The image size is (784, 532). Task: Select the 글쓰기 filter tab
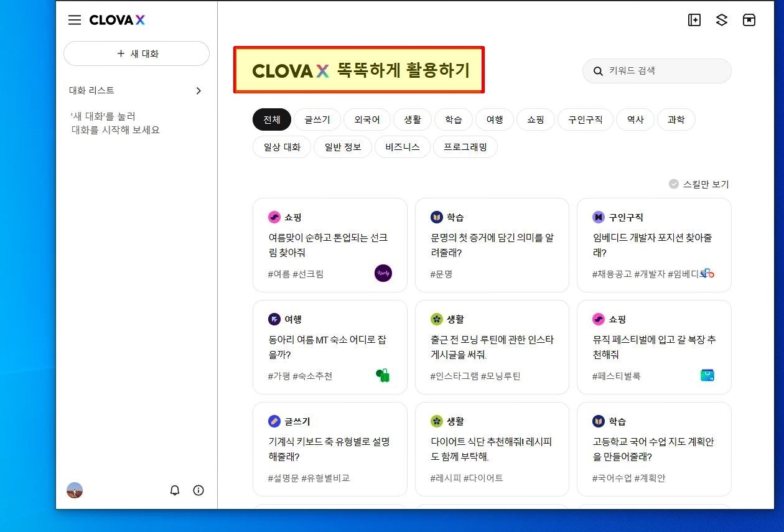click(317, 119)
